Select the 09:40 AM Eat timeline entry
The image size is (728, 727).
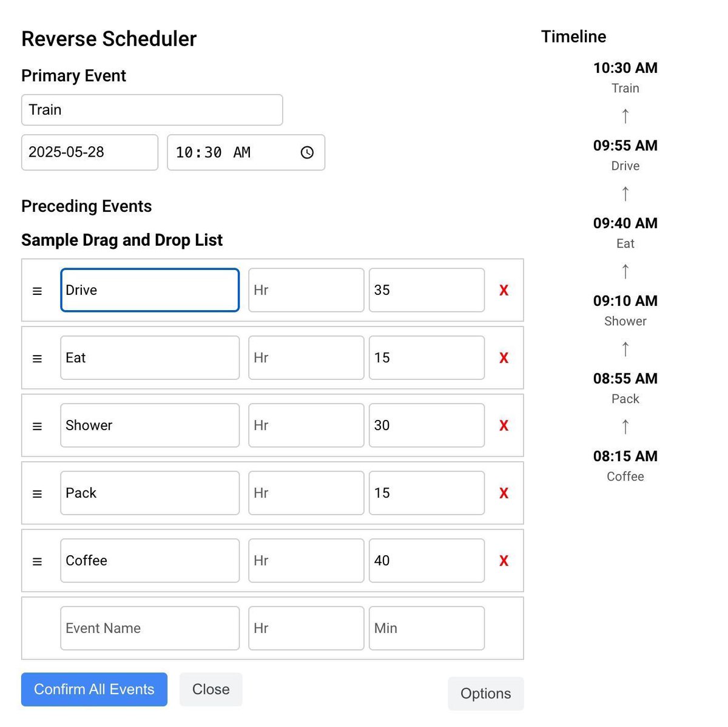pyautogui.click(x=625, y=232)
